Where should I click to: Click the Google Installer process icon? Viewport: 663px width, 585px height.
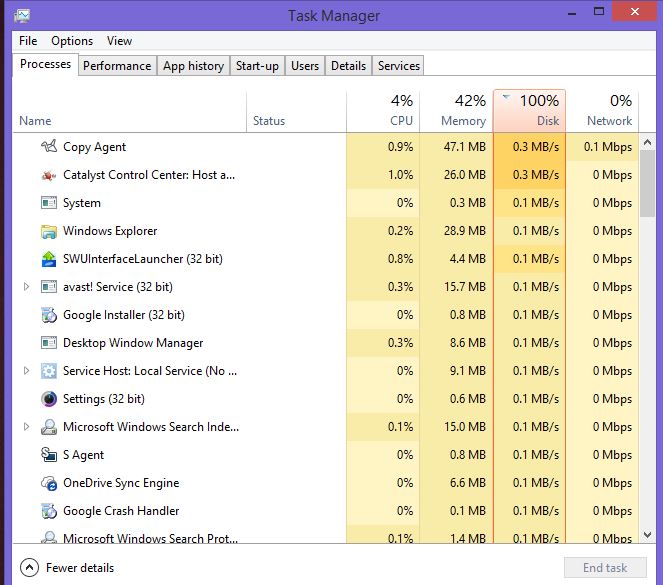(x=49, y=315)
